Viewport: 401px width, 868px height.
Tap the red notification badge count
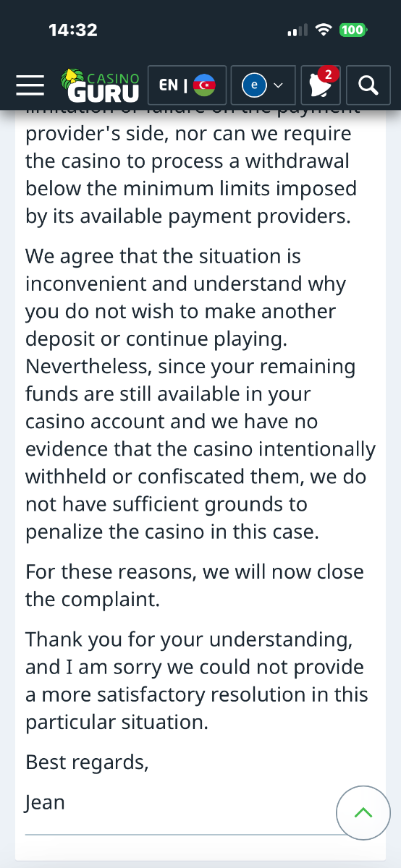point(329,75)
